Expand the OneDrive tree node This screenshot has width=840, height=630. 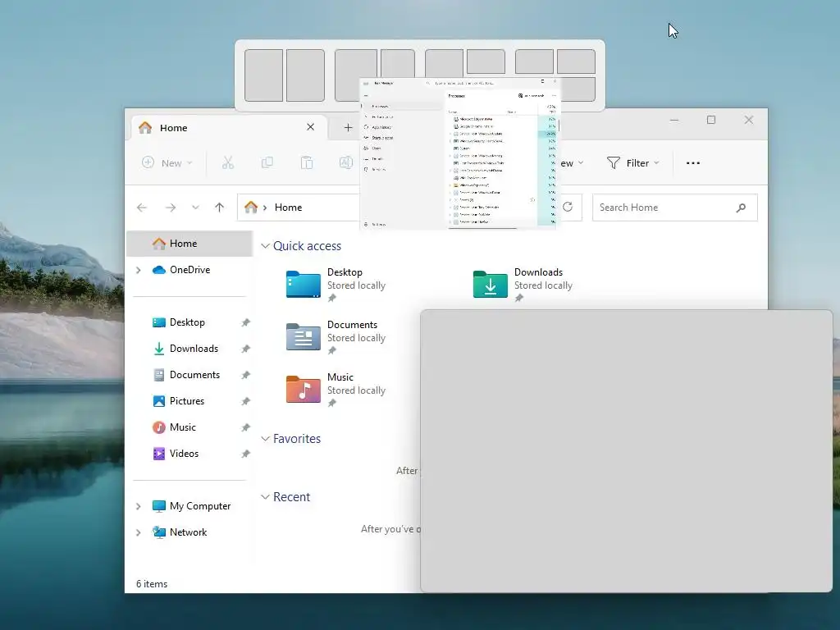click(138, 270)
